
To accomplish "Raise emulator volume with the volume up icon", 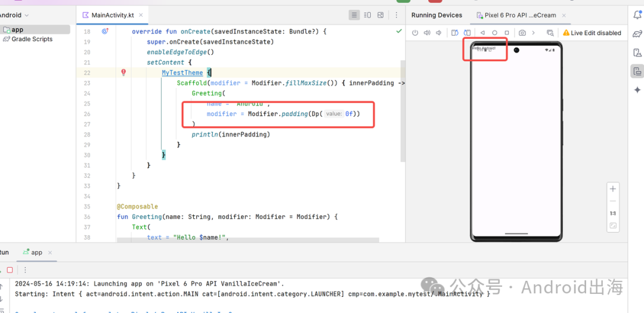I will (427, 33).
